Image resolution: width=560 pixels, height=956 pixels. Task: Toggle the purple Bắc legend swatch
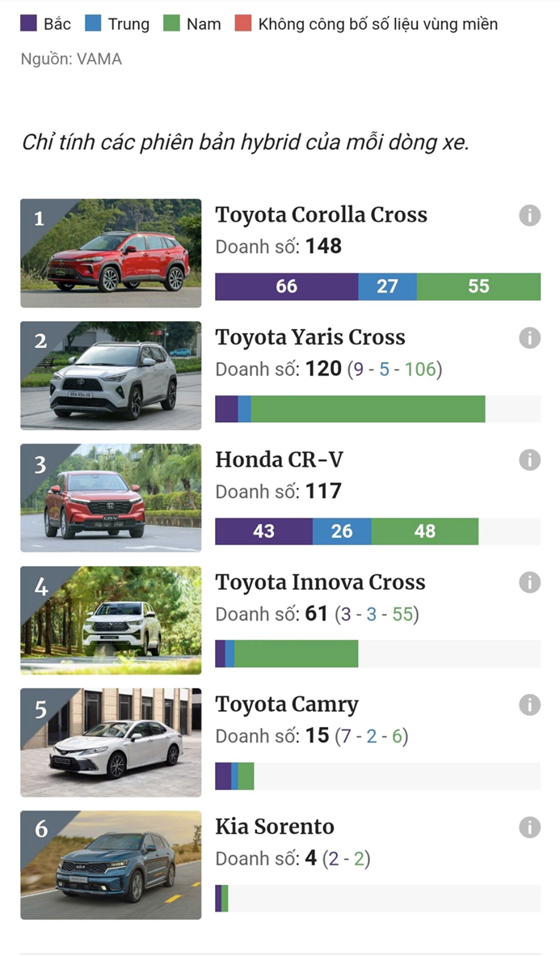[x=28, y=23]
